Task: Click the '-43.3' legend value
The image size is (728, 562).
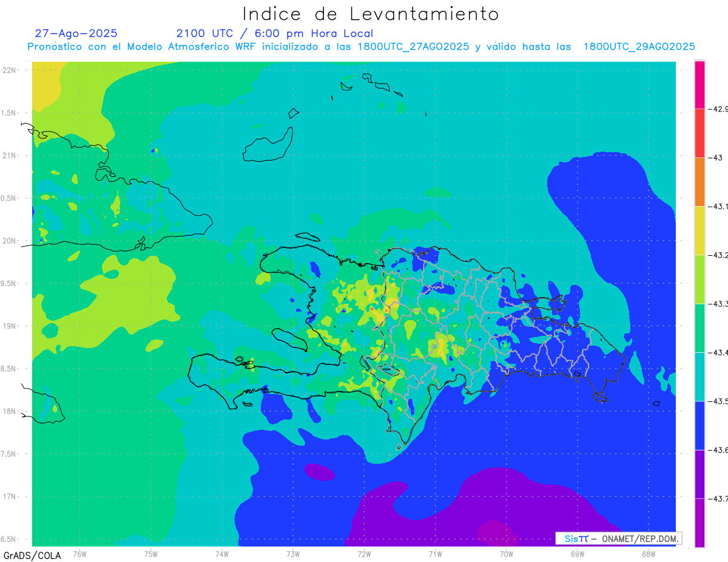Action: (x=718, y=304)
